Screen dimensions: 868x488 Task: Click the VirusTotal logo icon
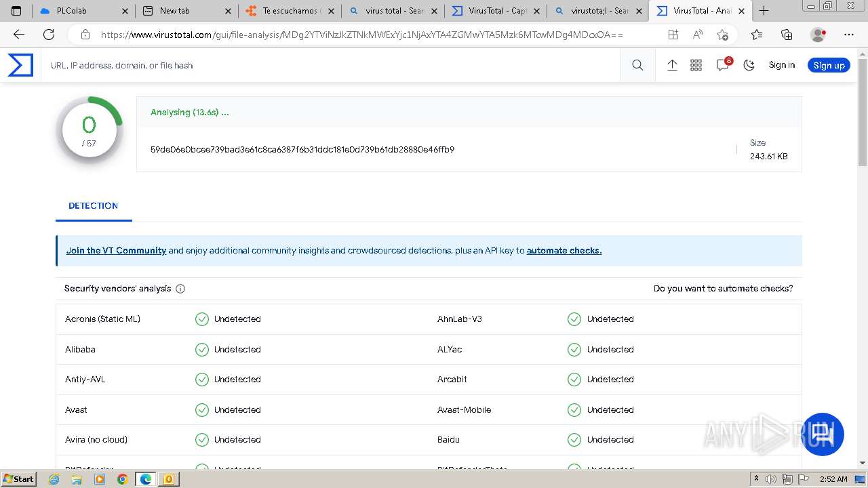pyautogui.click(x=20, y=65)
